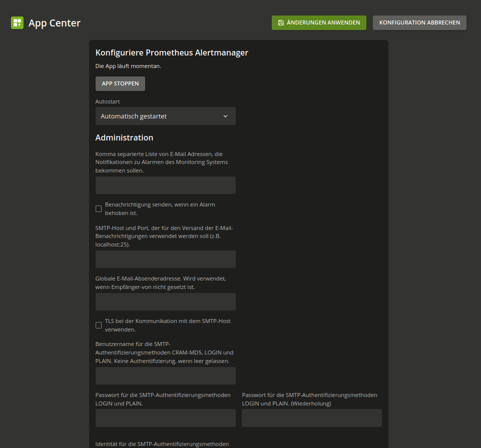Click the Administration section heading
The height and width of the screenshot is (448, 481).
124,137
